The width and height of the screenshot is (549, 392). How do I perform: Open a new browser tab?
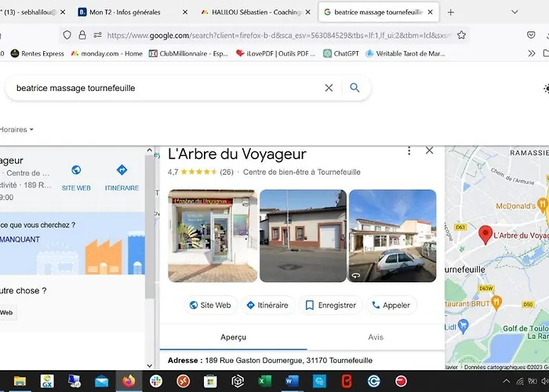pyautogui.click(x=451, y=13)
